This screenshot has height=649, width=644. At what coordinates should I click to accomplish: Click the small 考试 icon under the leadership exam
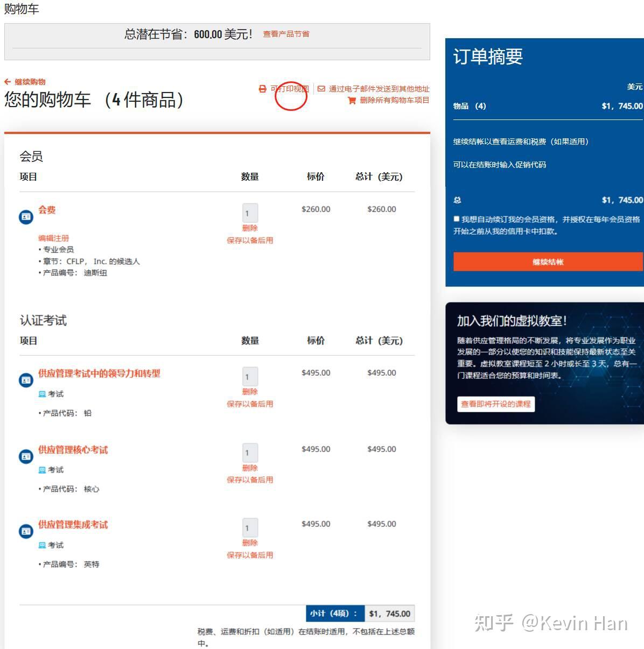(42, 394)
